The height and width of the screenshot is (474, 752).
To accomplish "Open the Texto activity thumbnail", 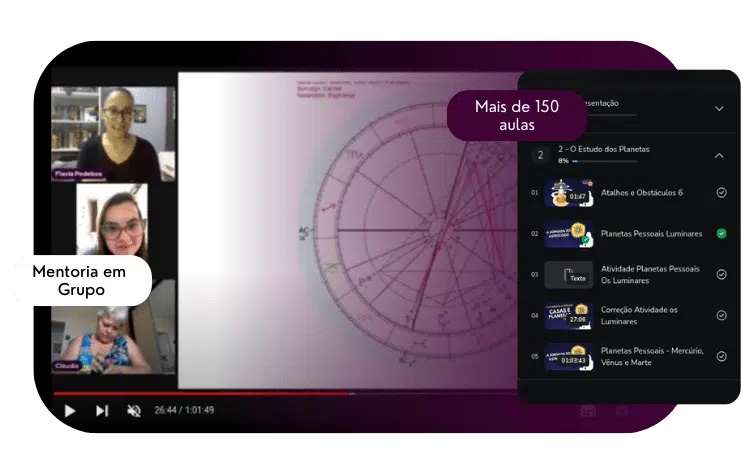I will click(x=569, y=274).
